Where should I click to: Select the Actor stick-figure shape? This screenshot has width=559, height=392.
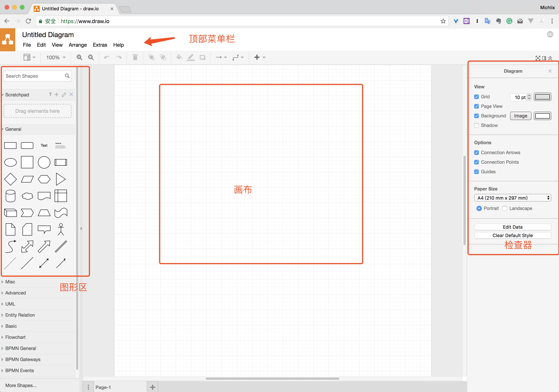61,229
